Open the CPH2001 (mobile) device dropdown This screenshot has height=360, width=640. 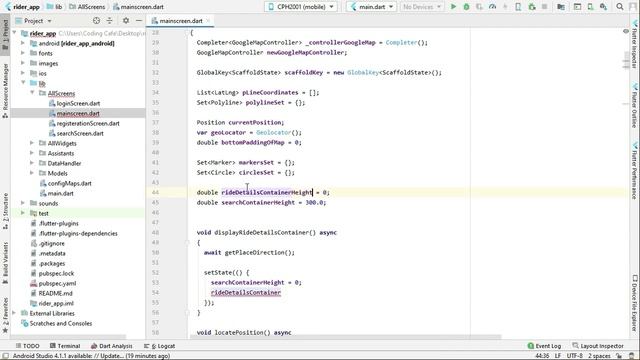pyautogui.click(x=301, y=7)
